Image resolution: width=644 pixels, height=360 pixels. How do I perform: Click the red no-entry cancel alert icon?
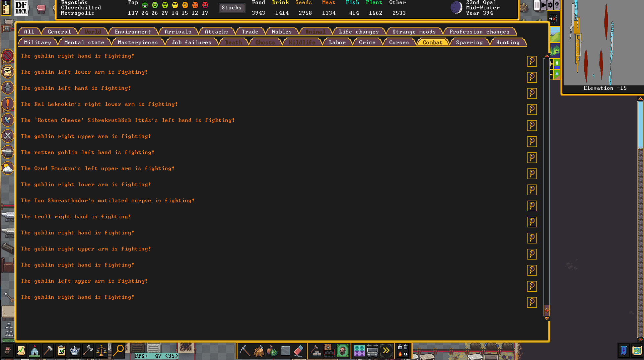click(8, 56)
